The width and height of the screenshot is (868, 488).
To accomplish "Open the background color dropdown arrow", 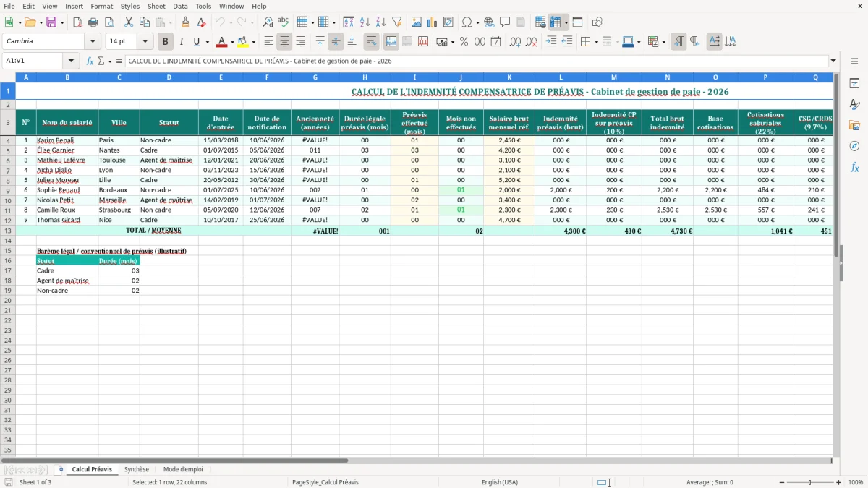I will point(253,42).
